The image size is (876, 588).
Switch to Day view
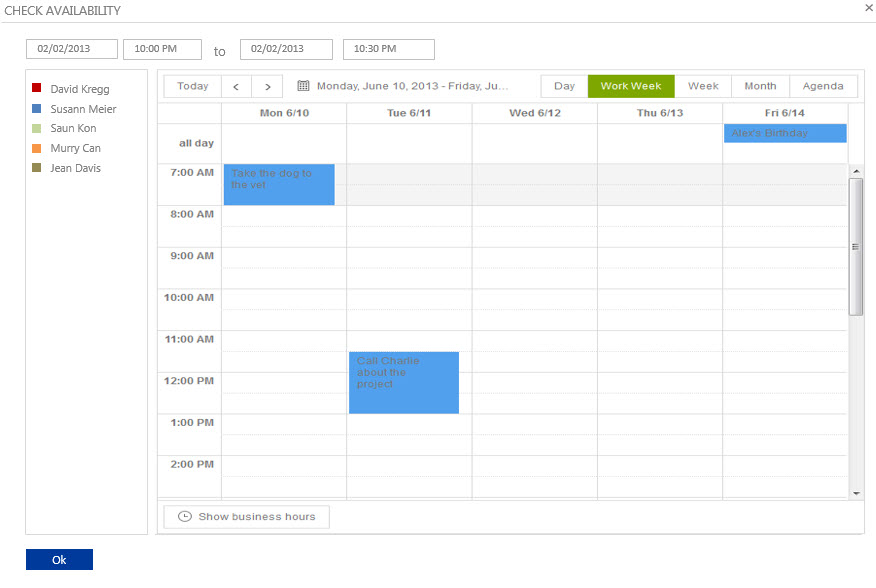[x=564, y=86]
